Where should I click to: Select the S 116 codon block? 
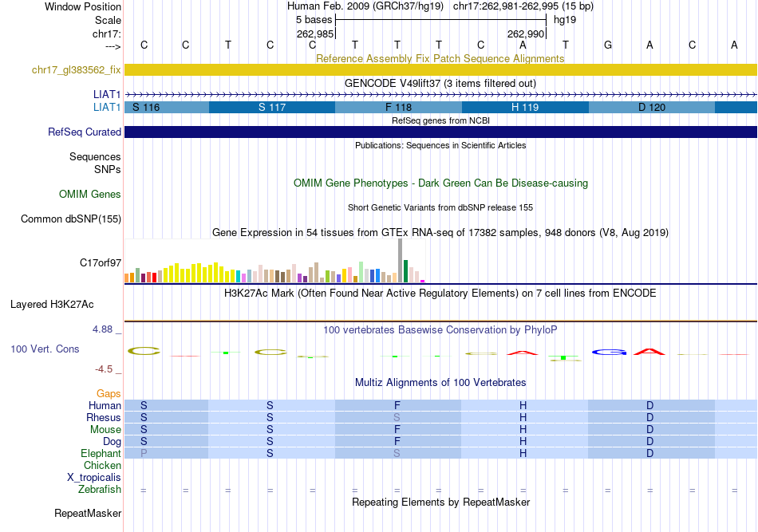167,107
